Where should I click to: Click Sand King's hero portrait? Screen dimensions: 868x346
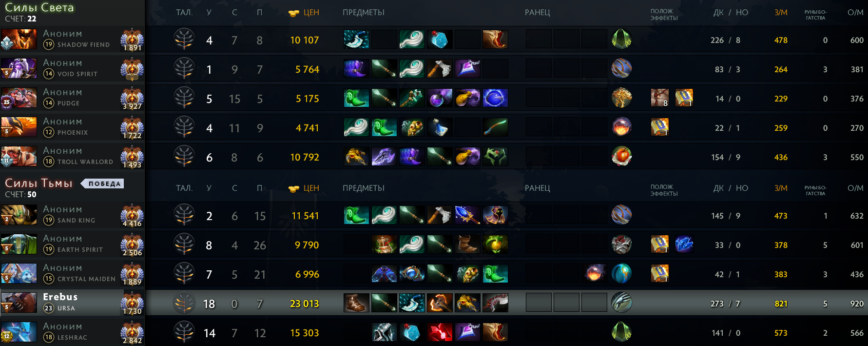[x=19, y=215]
